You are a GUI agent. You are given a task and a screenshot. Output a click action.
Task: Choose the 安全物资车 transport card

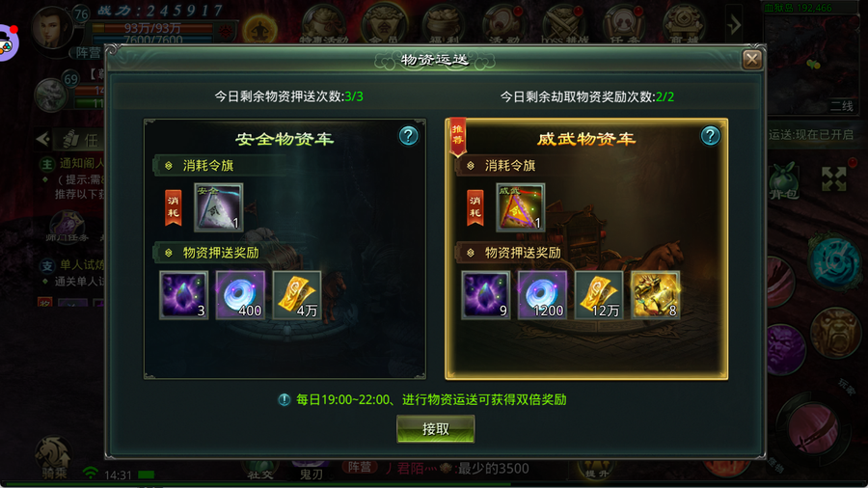[285, 249]
